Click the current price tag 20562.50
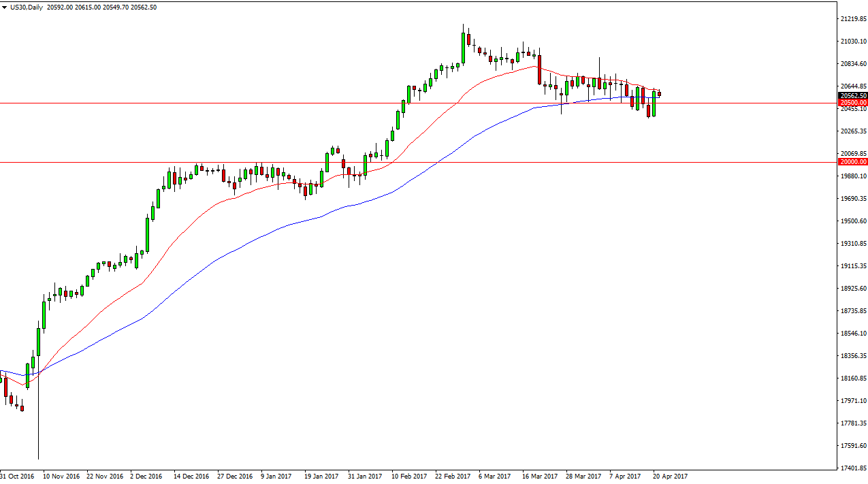 853,95
